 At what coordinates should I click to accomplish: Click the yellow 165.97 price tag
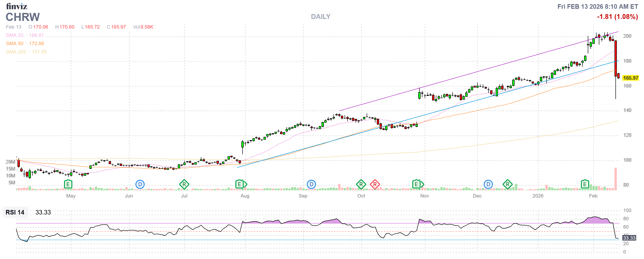coord(630,78)
